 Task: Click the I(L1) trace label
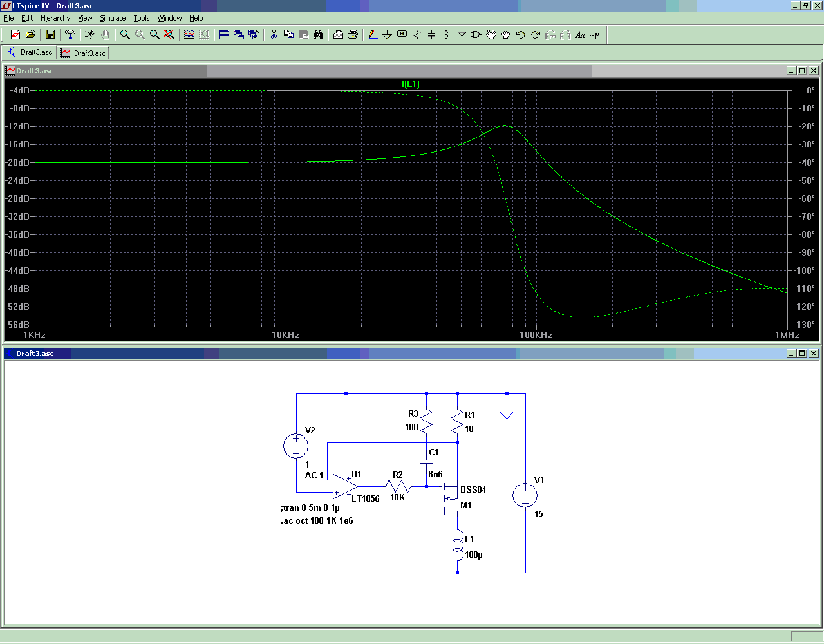tap(411, 84)
